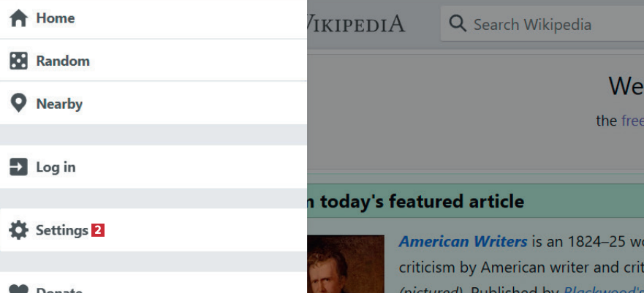Open Settings from the side menu
This screenshot has width=644, height=293.
tap(62, 230)
